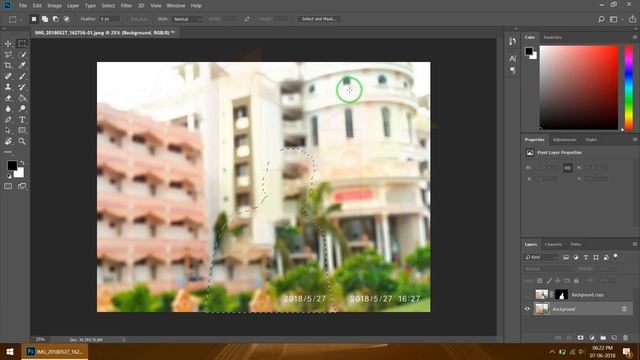The image size is (640, 360).
Task: Open the Windows Start menu
Action: point(10,351)
